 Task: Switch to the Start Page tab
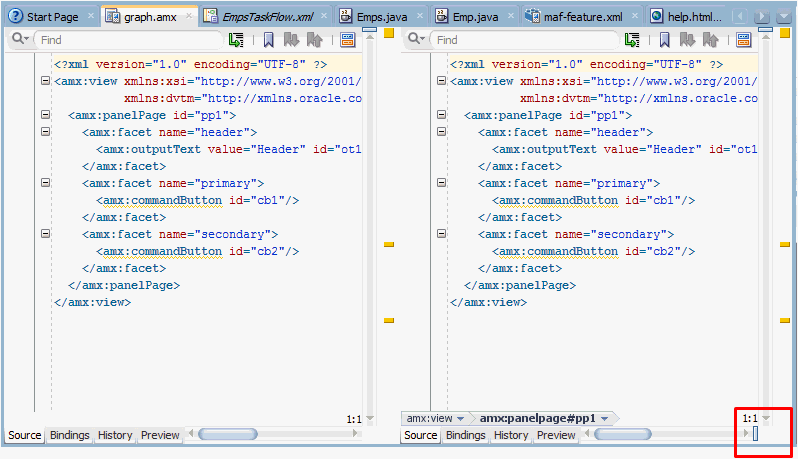(x=52, y=17)
